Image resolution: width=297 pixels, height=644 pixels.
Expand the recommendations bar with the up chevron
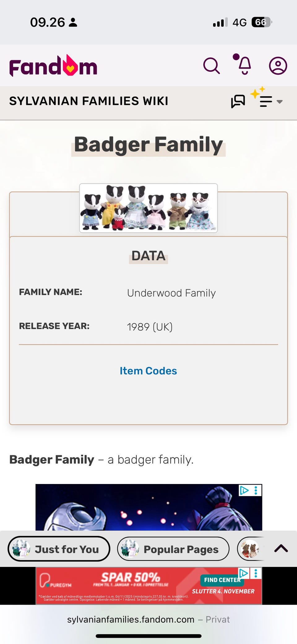pyautogui.click(x=281, y=549)
